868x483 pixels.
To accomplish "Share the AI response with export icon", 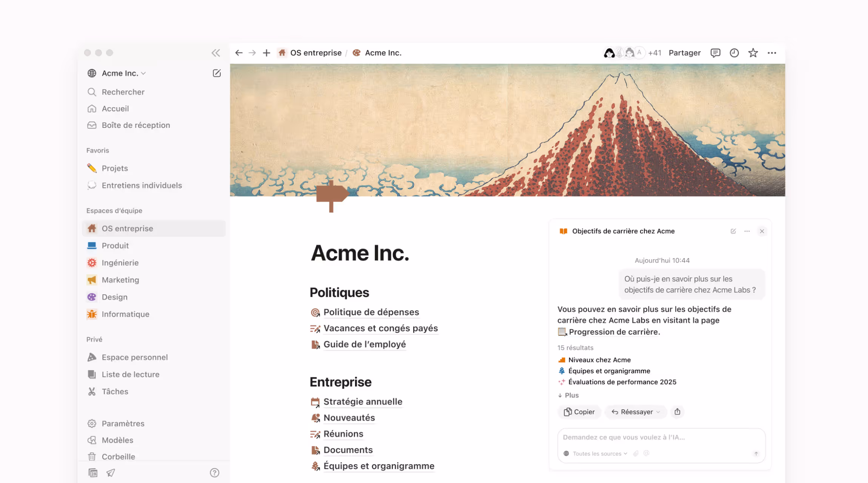I will (677, 412).
